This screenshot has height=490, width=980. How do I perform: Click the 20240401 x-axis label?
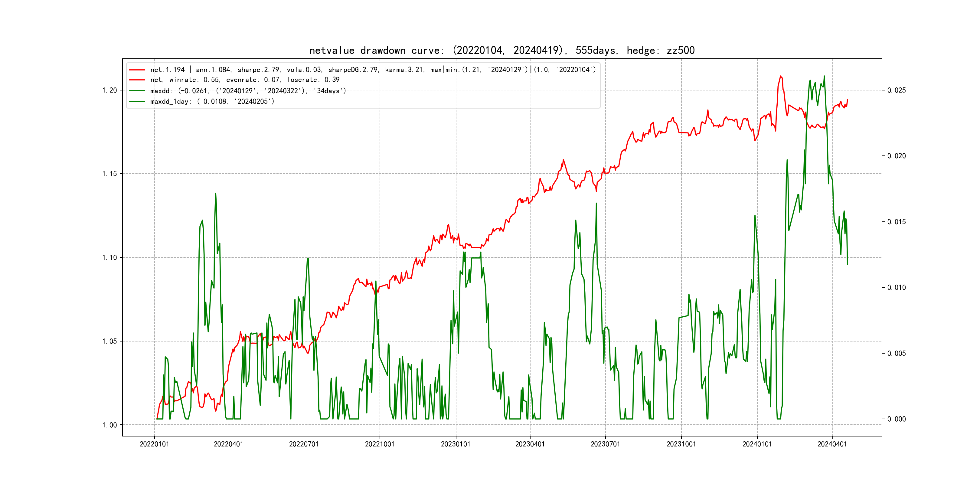click(832, 444)
